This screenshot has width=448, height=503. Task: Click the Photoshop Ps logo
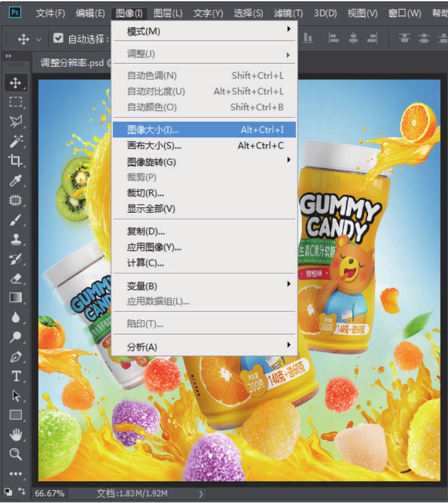click(x=15, y=13)
